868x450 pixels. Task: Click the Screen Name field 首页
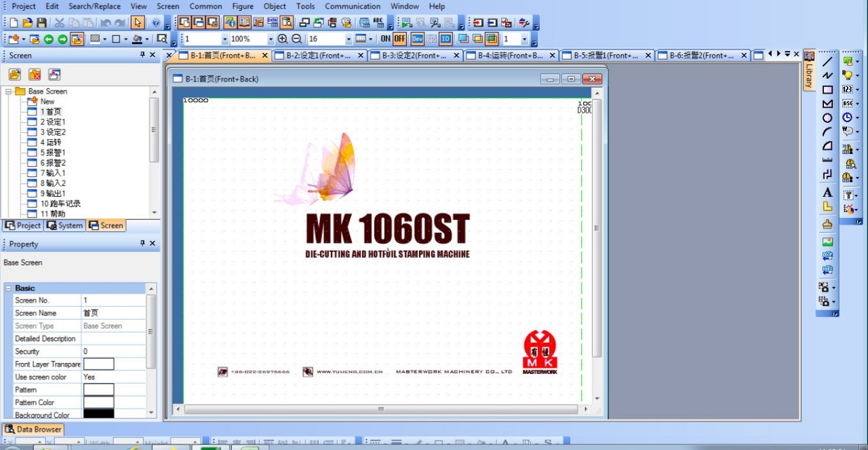[113, 313]
